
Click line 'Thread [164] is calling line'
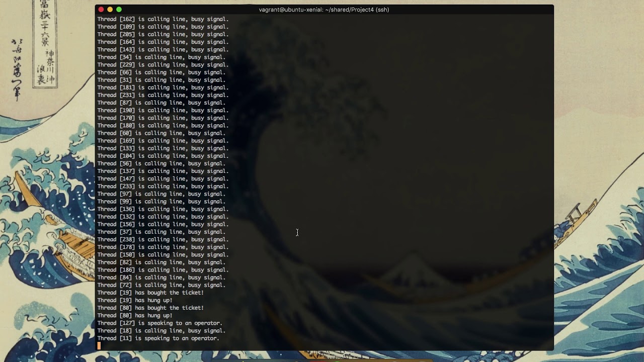[163, 42]
